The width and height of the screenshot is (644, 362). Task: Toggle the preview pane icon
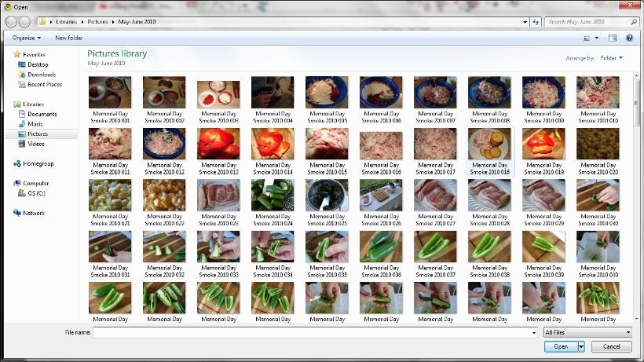(x=613, y=38)
